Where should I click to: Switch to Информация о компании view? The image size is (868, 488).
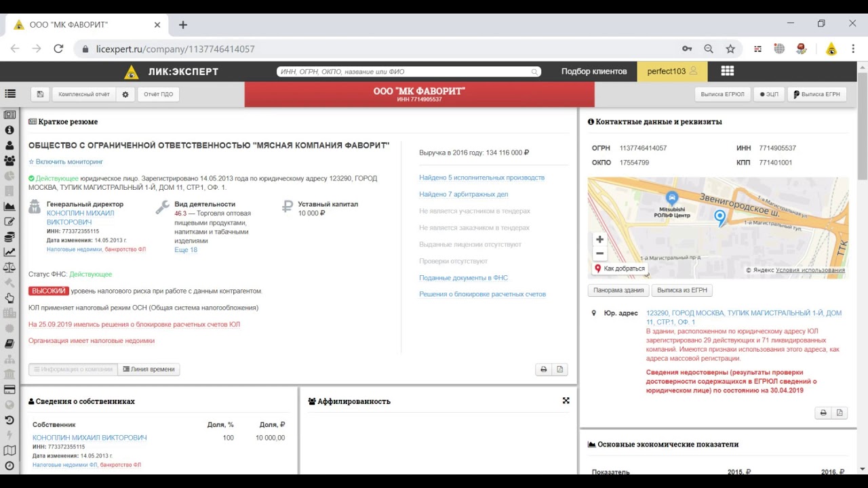click(x=73, y=369)
